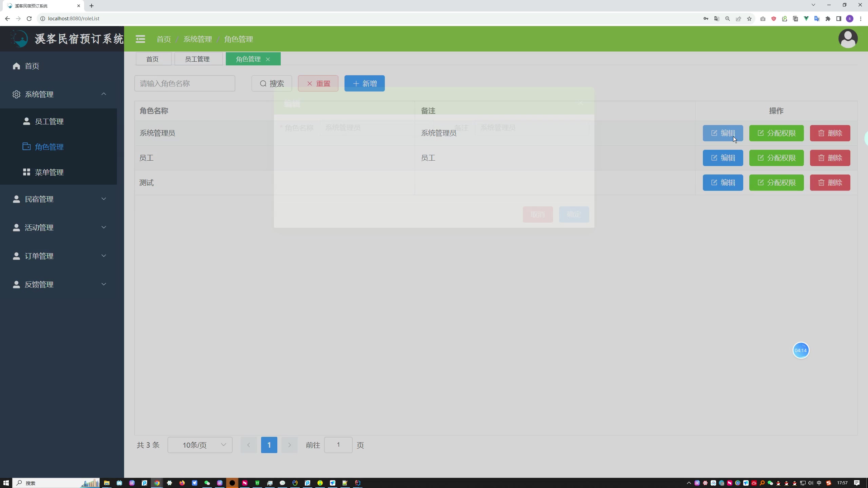Assign permissions for 系统管理员 role
Screen dimensions: 868x488
(x=776, y=133)
